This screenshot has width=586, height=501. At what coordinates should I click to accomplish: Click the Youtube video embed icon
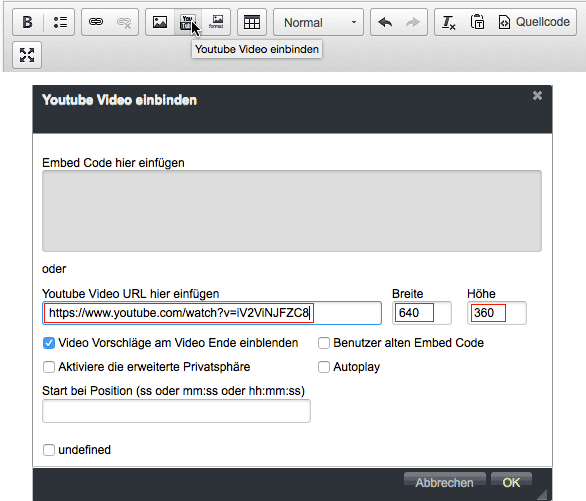[x=188, y=22]
